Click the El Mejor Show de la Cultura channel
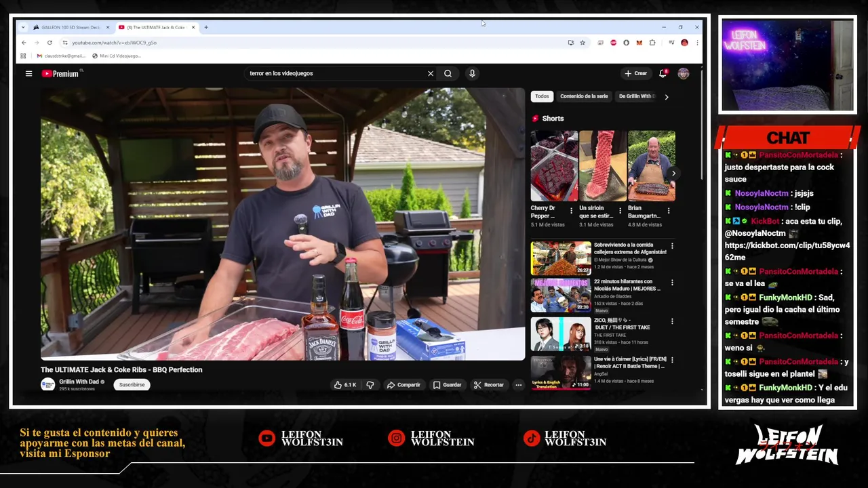The image size is (868, 488). click(620, 260)
